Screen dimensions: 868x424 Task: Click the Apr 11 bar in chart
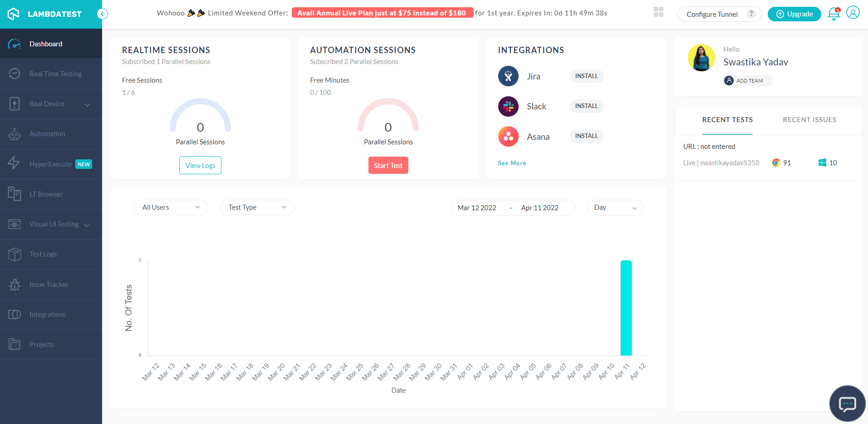click(x=626, y=308)
